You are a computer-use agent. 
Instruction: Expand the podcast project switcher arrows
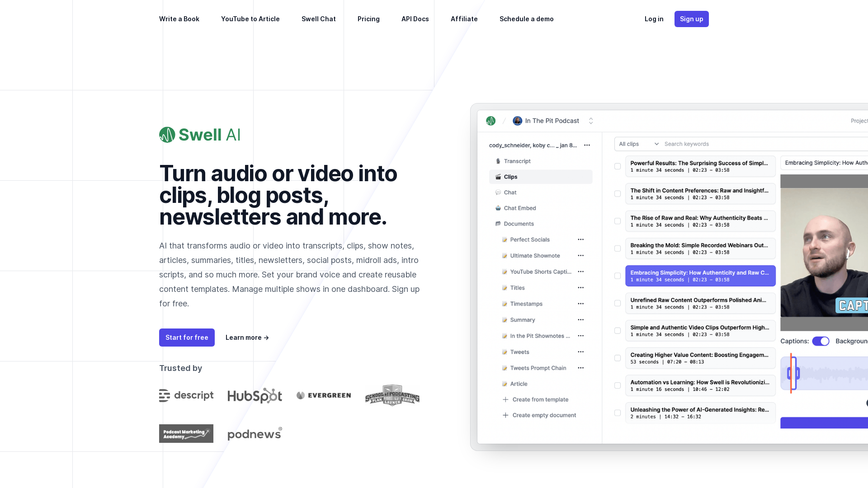591,121
